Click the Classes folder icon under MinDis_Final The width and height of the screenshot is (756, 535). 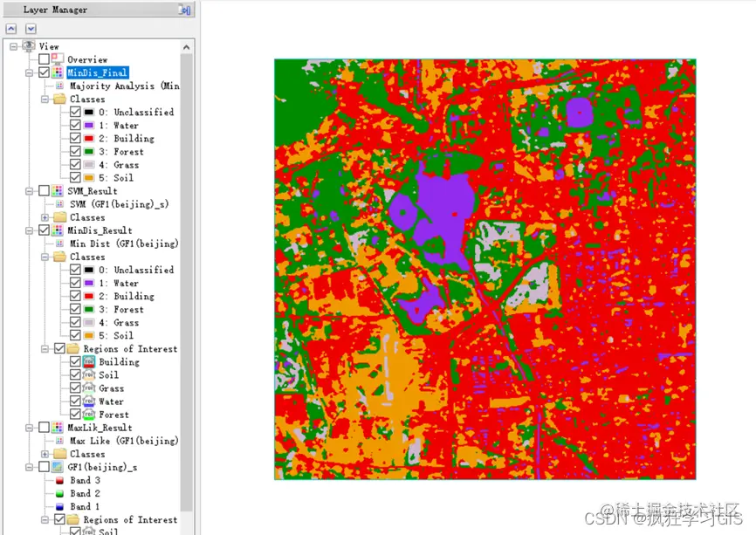click(x=59, y=99)
